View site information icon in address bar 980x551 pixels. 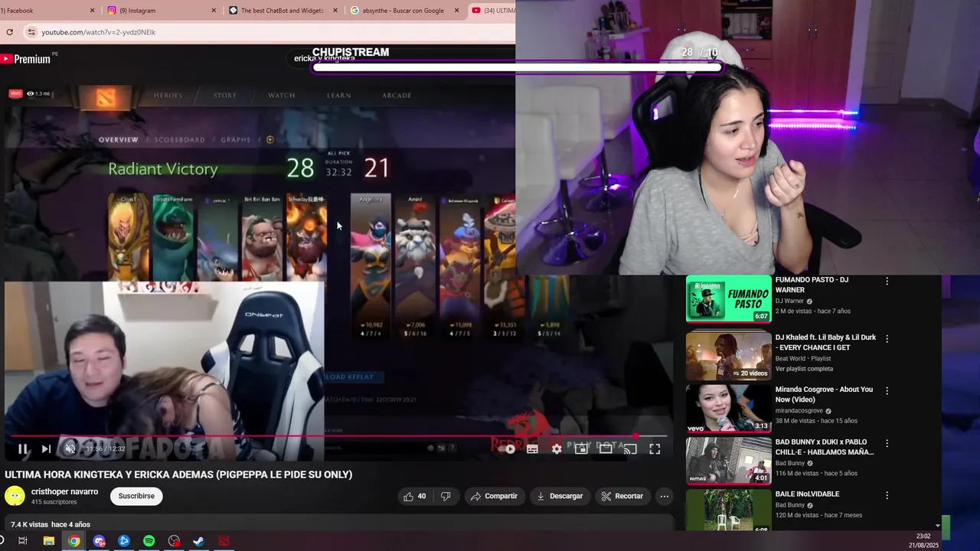click(31, 32)
